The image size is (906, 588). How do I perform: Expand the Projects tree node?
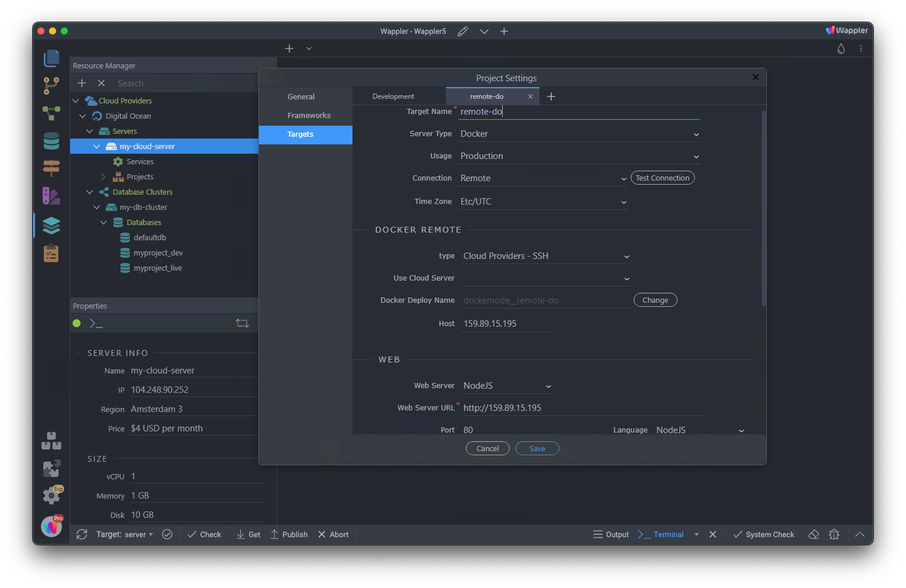103,177
